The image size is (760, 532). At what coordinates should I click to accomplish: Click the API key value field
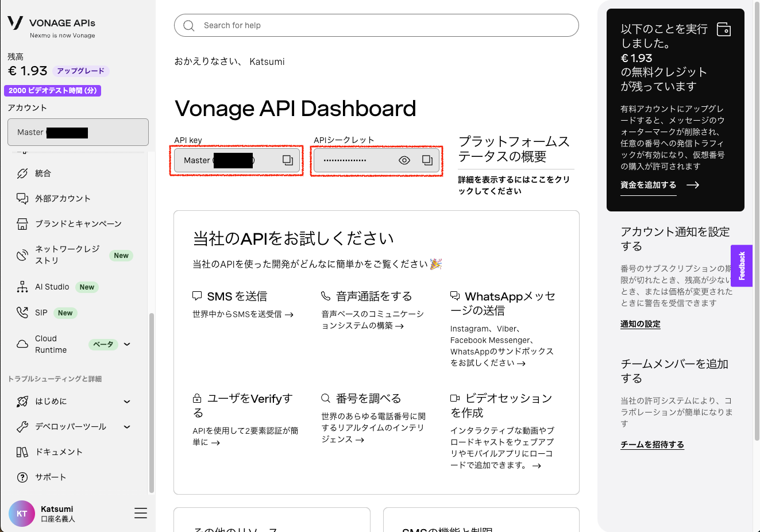tap(237, 160)
